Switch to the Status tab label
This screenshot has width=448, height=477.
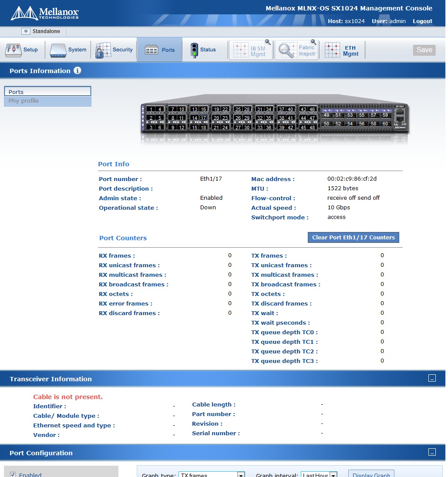[208, 50]
